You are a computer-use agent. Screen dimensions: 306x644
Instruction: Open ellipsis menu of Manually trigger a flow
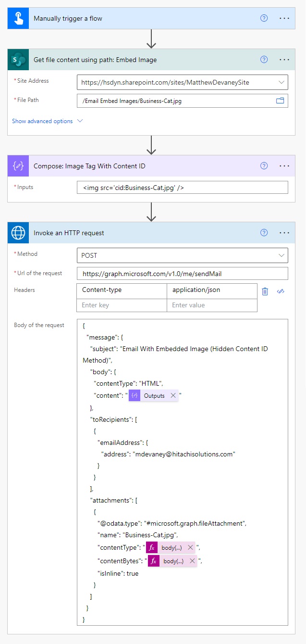click(x=284, y=18)
